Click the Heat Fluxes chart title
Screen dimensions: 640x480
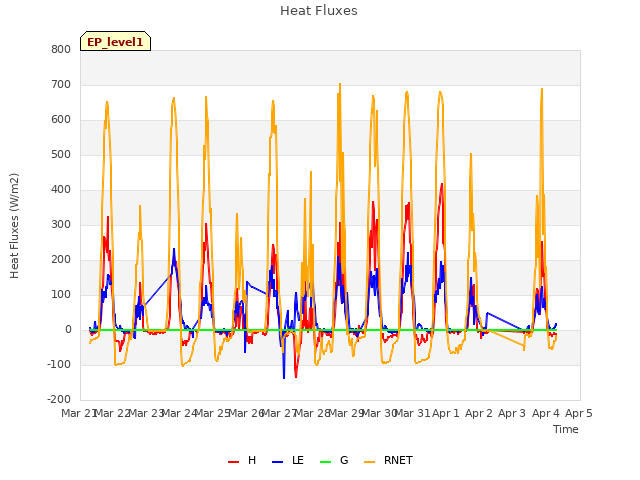pos(319,11)
